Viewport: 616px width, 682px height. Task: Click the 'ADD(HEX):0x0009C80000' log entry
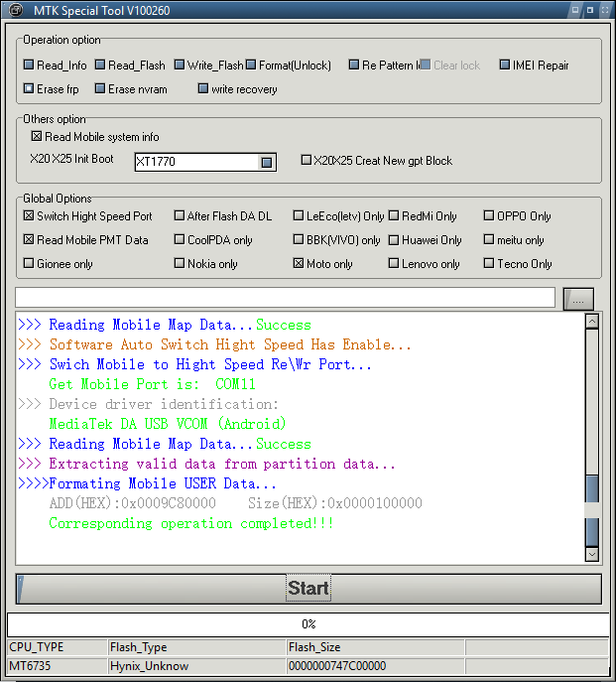(x=133, y=503)
